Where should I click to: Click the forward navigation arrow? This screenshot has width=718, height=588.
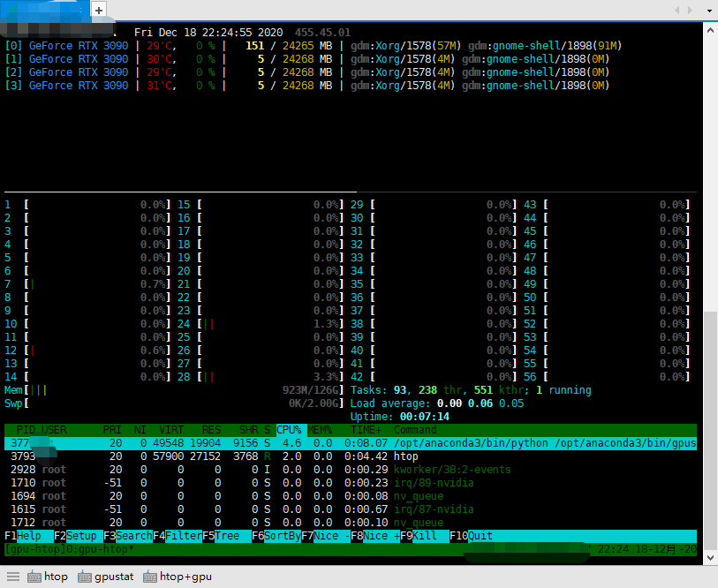pos(689,10)
